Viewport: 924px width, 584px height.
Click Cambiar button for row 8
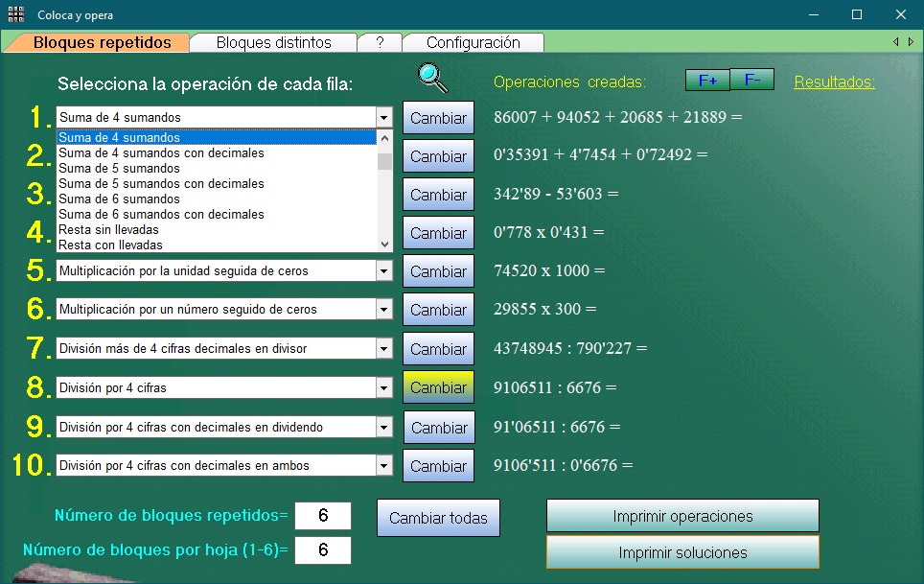pyautogui.click(x=438, y=387)
